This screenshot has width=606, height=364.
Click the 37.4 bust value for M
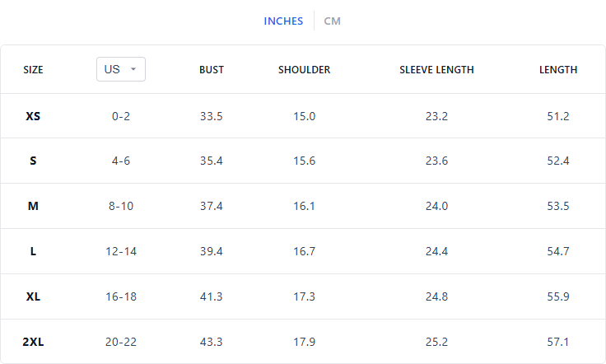pos(212,206)
